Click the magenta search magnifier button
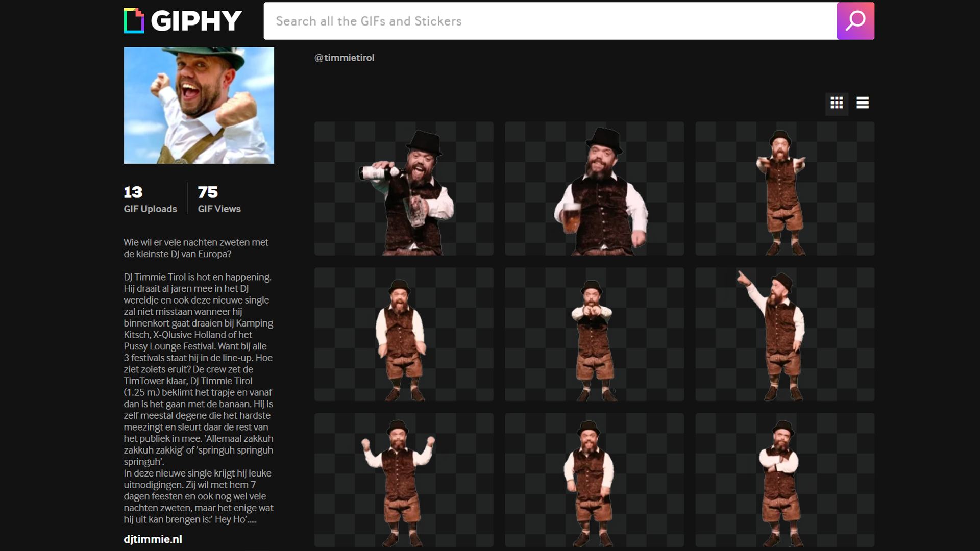This screenshot has height=551, width=980. pos(855,21)
